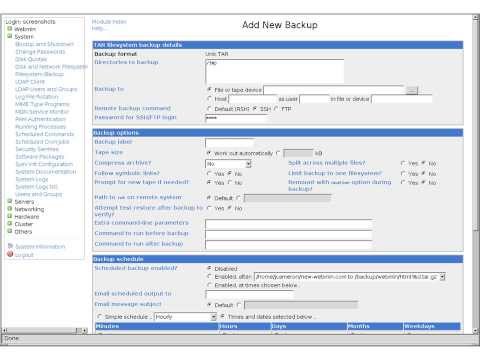Choose SSH as remote backup command
The height and width of the screenshot is (360, 480).
tap(255, 109)
